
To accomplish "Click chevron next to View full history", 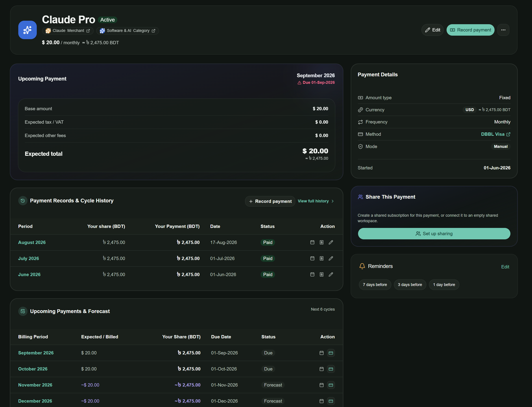I will click(x=332, y=201).
